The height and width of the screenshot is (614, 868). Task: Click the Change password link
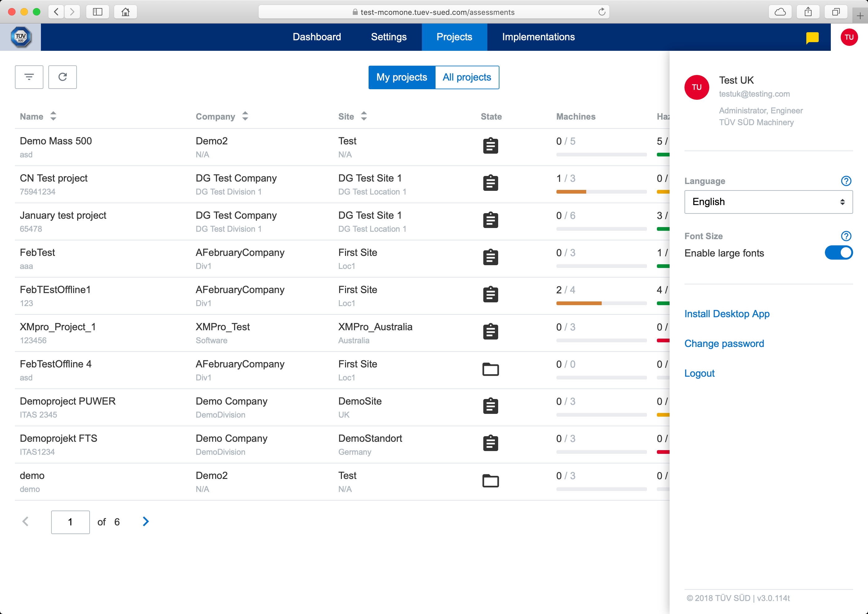[724, 344]
